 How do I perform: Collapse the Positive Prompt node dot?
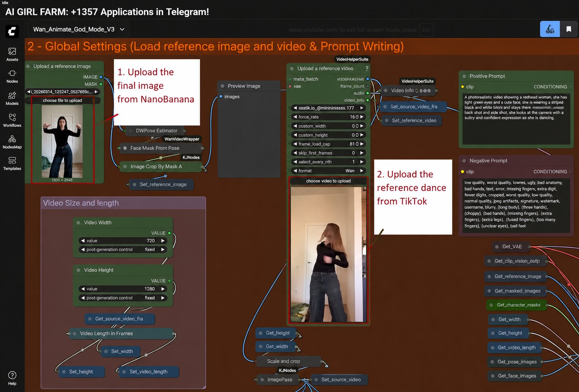pyautogui.click(x=464, y=76)
